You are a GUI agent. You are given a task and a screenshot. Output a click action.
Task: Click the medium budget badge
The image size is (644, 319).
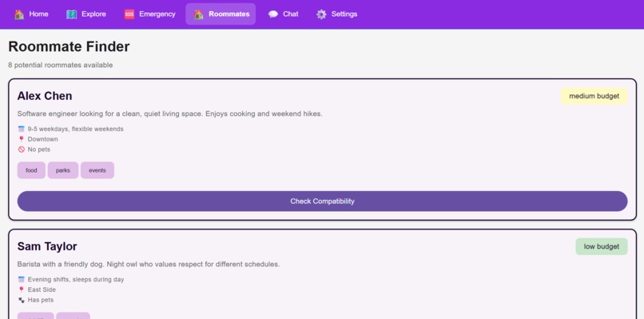click(x=594, y=96)
